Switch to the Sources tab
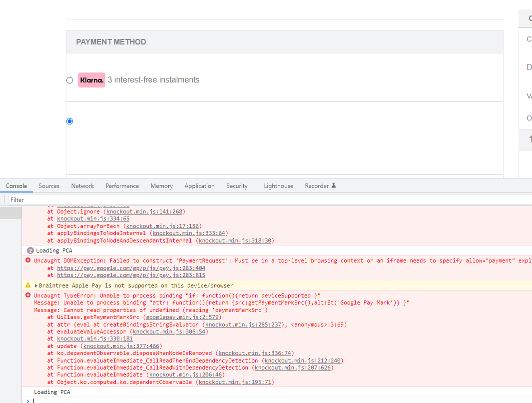The height and width of the screenshot is (403, 532). click(x=48, y=185)
